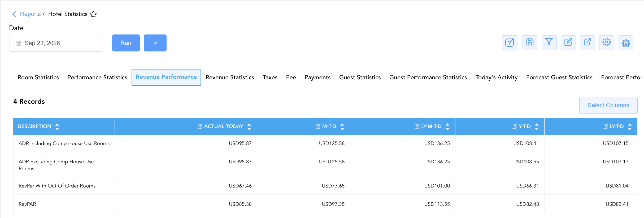Image resolution: width=644 pixels, height=218 pixels.
Task: Favorite Hotel Statistics with the star icon
Action: 93,14
